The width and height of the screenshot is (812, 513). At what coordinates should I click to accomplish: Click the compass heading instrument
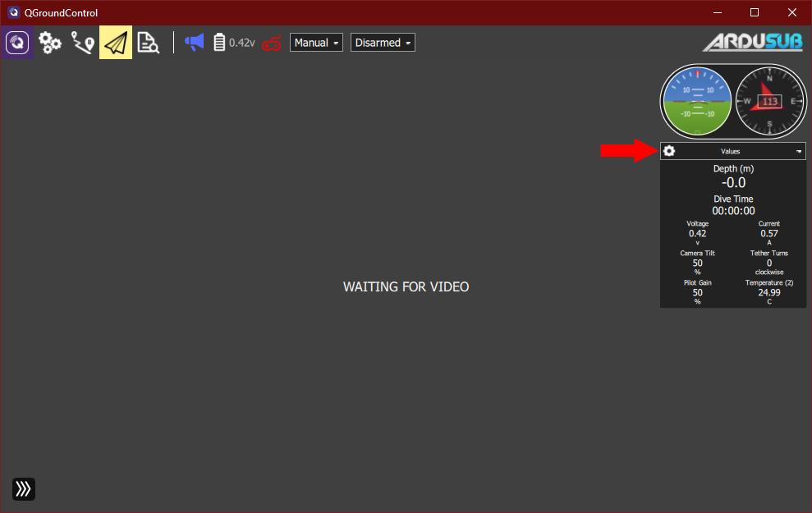pos(769,102)
